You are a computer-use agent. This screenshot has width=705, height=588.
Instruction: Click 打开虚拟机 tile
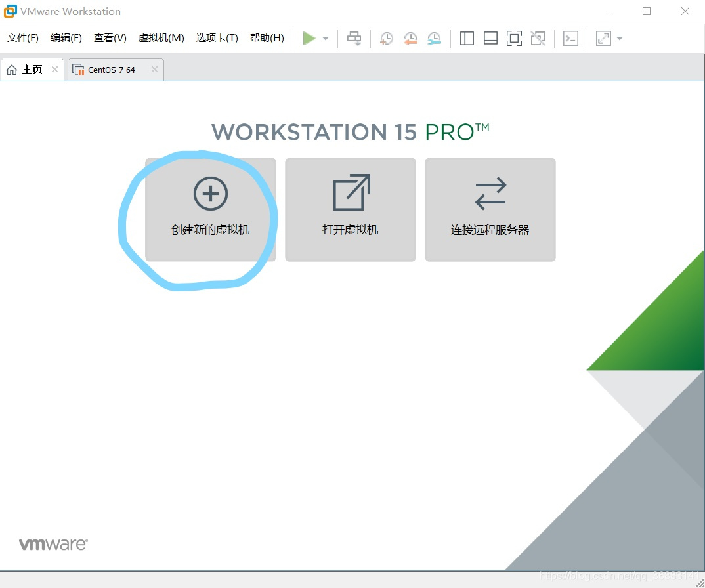[351, 209]
